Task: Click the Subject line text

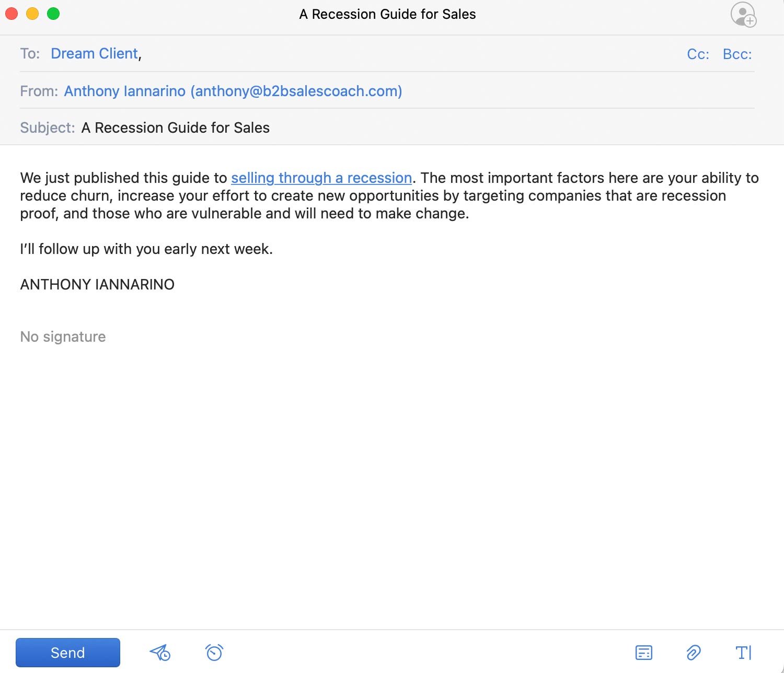Action: pyautogui.click(x=175, y=127)
